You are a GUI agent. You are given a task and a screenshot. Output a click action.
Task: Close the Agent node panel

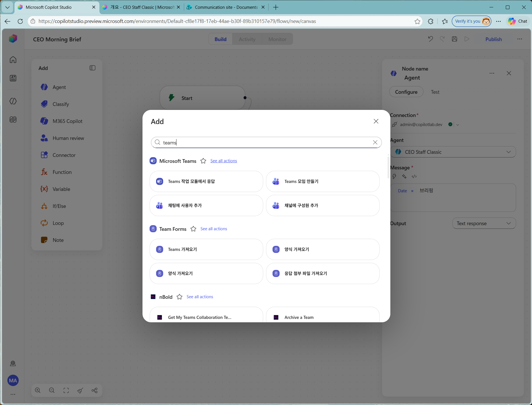point(509,73)
